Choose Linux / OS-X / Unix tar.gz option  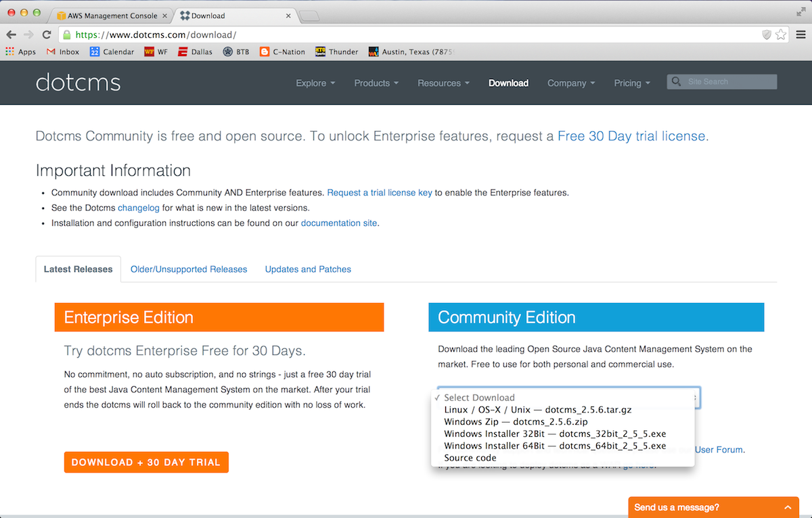coord(563,410)
